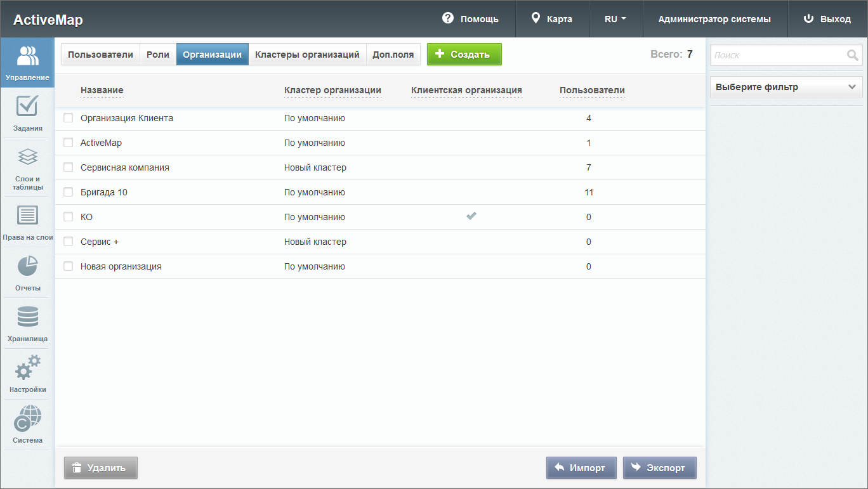868x489 pixels.
Task: Check the Организация Клиента row checkbox
Action: (69, 118)
